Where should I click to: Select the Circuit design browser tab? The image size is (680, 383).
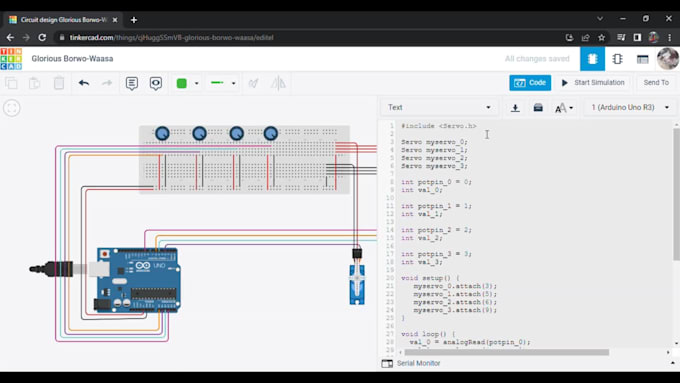(62, 20)
